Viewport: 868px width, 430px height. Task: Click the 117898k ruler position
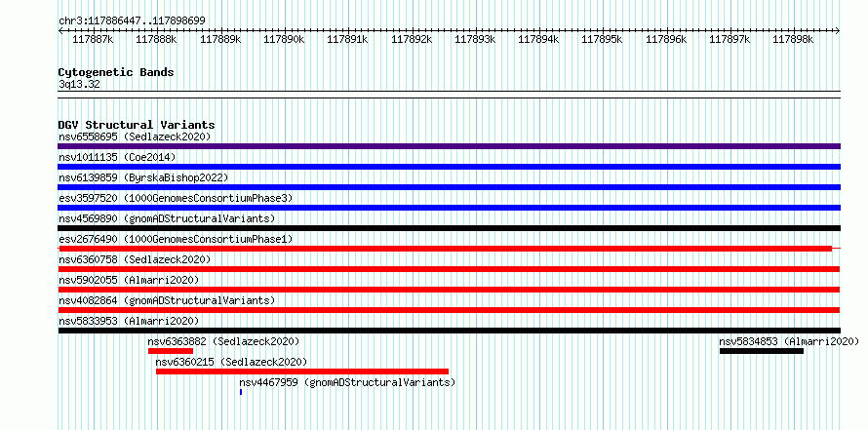pos(793,39)
